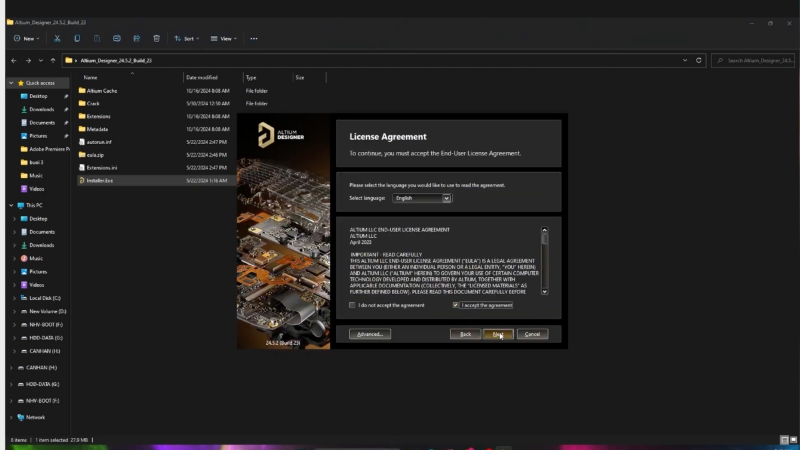
Task: Click the Cancel button in installer
Action: pos(532,334)
